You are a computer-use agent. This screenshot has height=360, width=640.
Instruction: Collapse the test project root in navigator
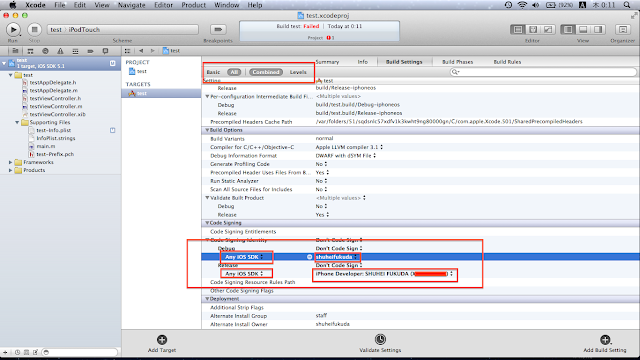4,63
